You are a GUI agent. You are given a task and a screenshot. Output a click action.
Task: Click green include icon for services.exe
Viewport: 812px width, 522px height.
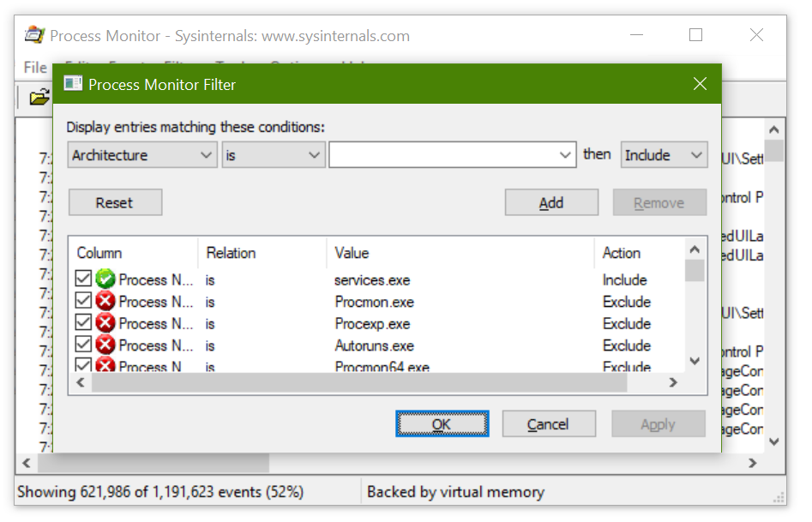tap(105, 279)
